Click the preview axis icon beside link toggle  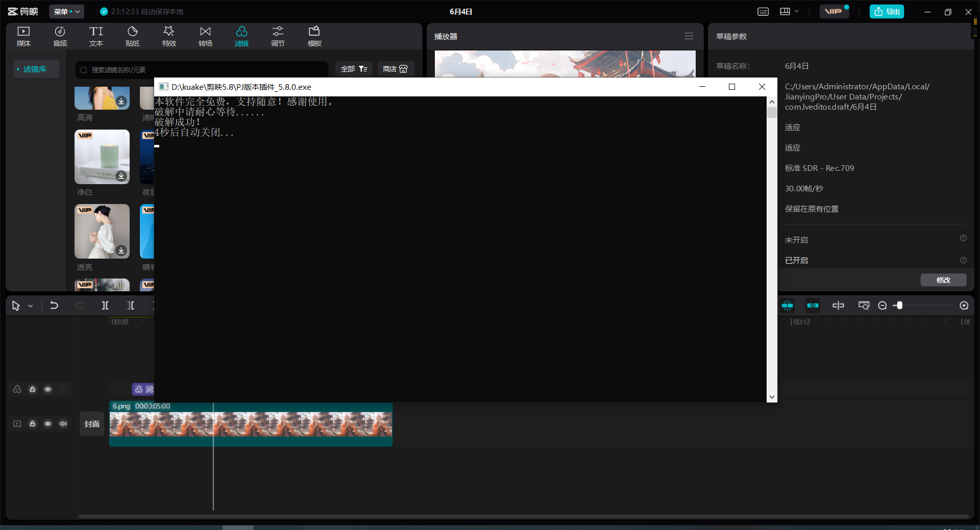pyautogui.click(x=838, y=306)
